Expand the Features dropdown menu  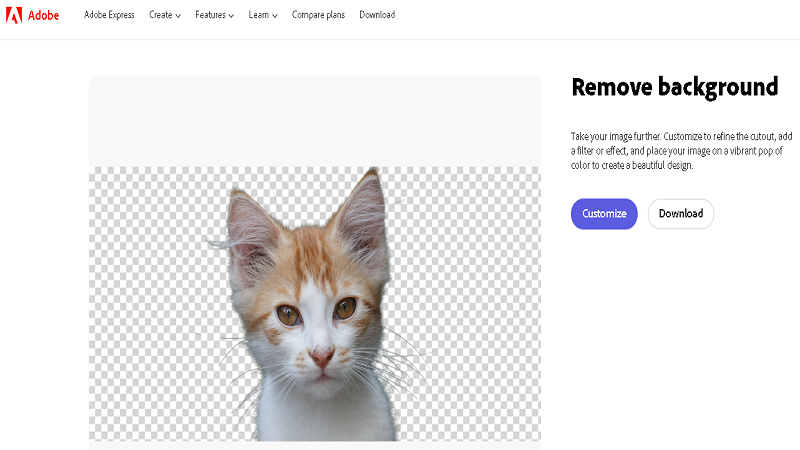tap(214, 15)
